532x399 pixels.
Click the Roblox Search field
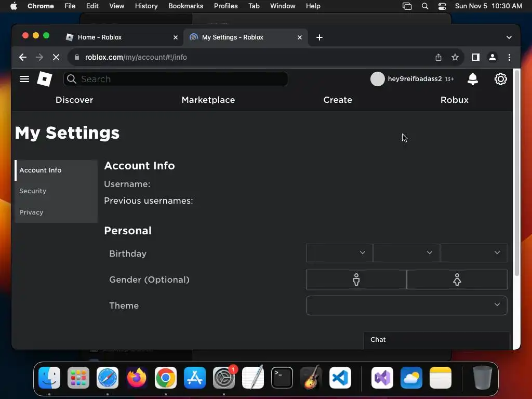pos(176,79)
